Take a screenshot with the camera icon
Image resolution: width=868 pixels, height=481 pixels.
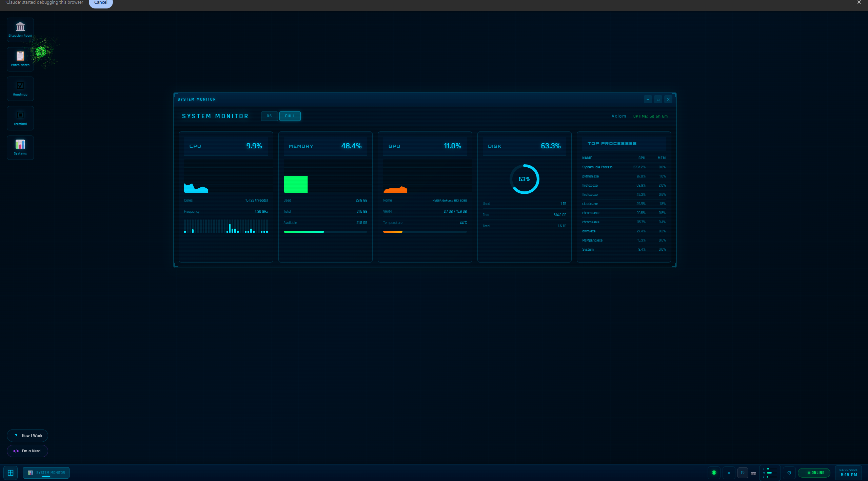pos(753,473)
